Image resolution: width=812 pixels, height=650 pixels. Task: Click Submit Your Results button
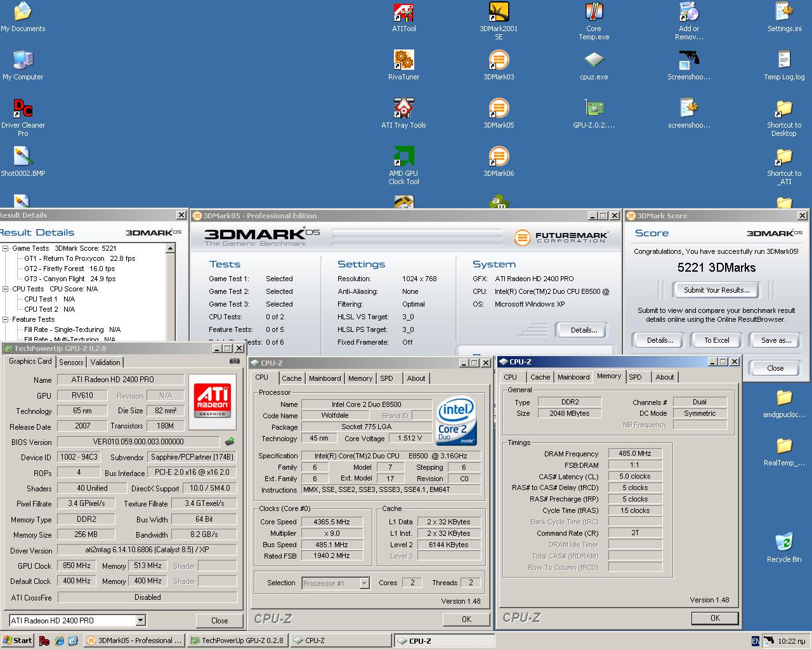(x=717, y=290)
